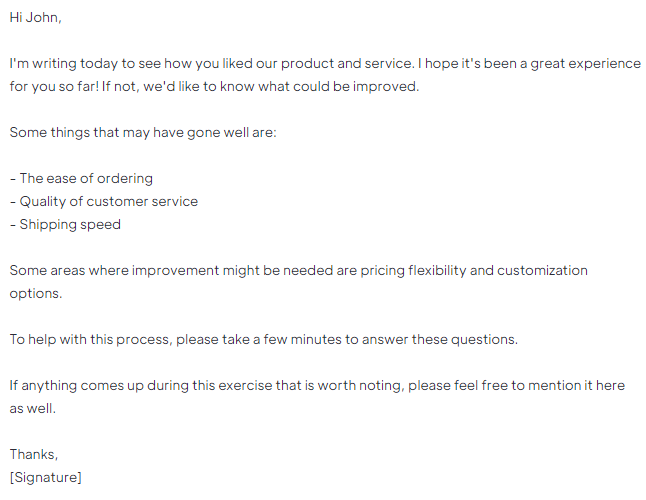Click the greeting line 'Hi John,'
This screenshot has width=646, height=500.
click(x=35, y=17)
